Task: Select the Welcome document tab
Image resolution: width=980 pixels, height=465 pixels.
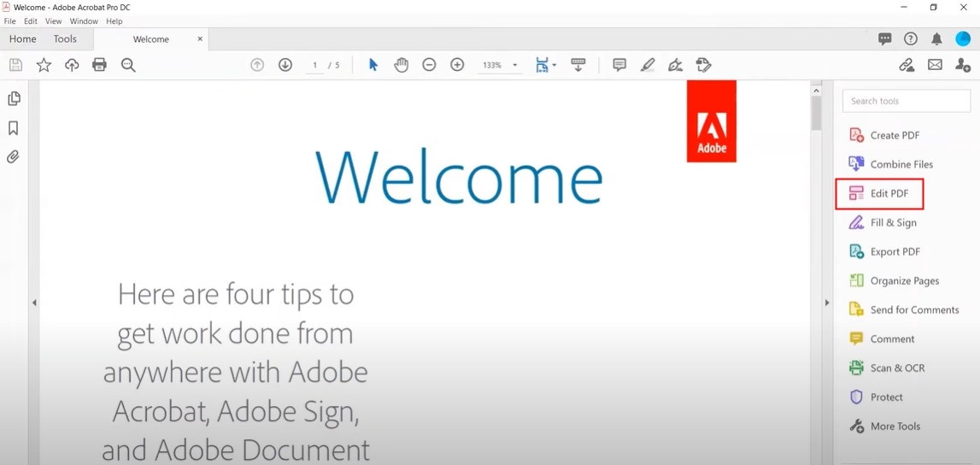Action: (150, 38)
